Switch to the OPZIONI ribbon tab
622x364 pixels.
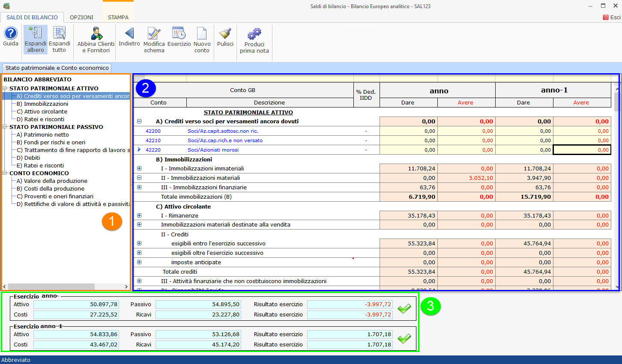[x=81, y=17]
